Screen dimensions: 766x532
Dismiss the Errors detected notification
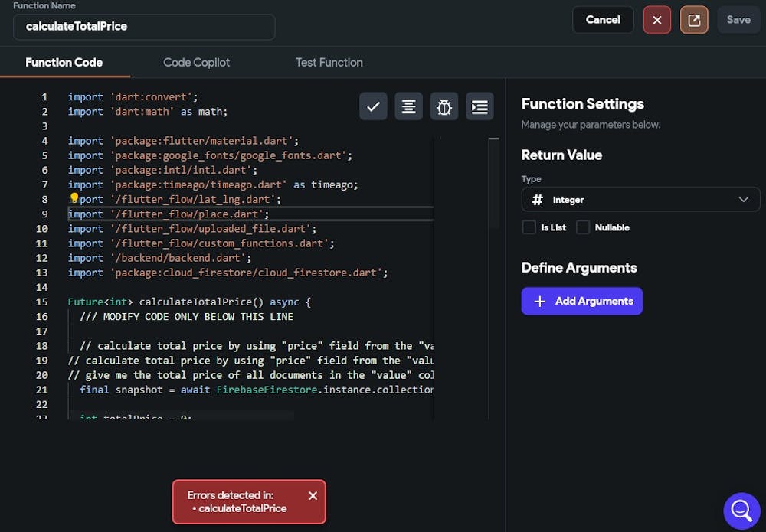pyautogui.click(x=313, y=496)
